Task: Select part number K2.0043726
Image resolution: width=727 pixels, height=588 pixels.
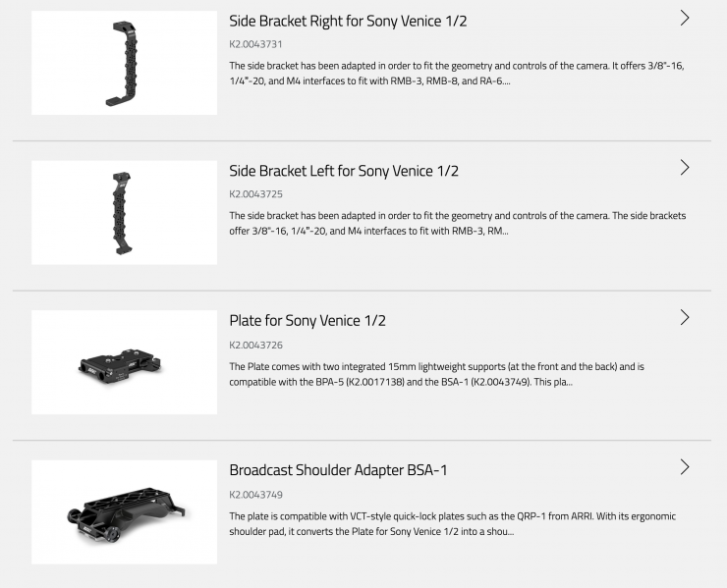Action: click(x=255, y=345)
